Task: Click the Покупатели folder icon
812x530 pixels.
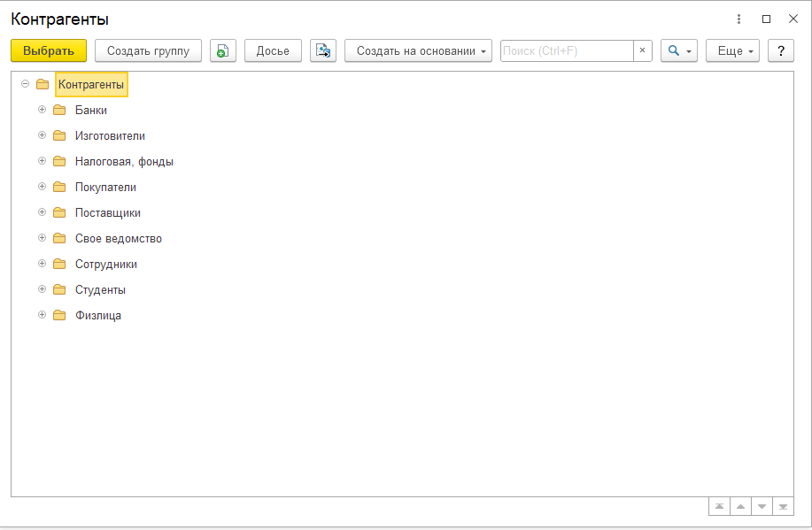Action: coord(59,187)
